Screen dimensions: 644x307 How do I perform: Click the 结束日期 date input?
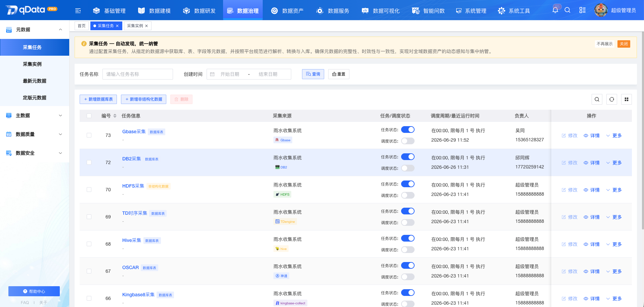[x=268, y=74]
